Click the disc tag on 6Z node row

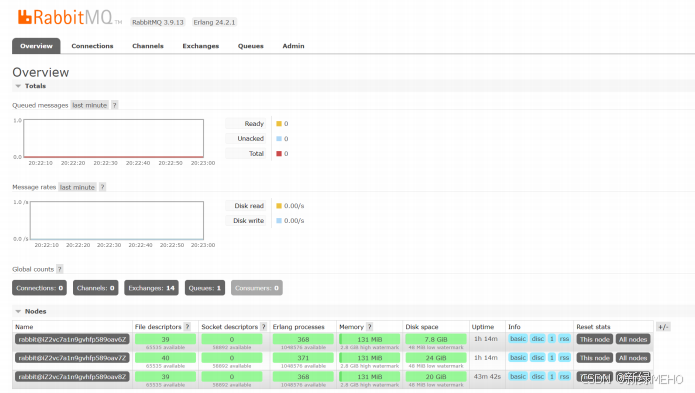pos(538,339)
